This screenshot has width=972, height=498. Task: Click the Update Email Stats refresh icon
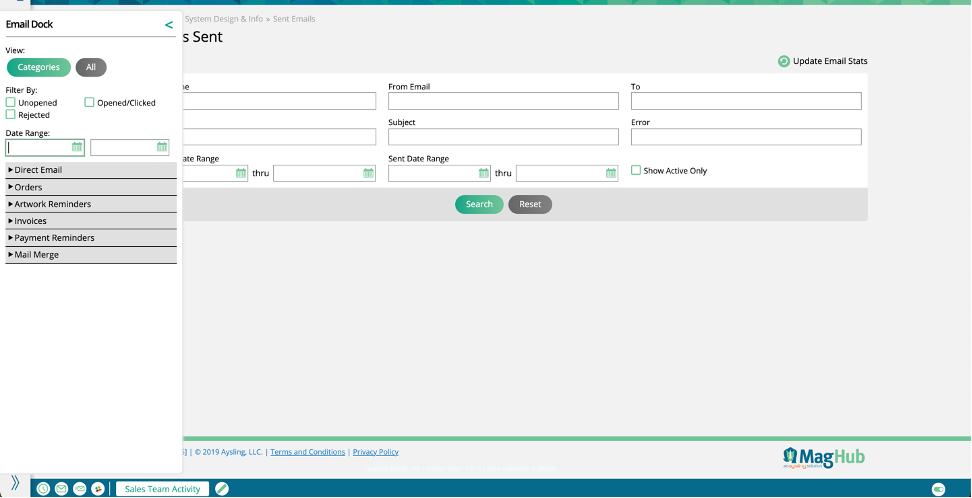(784, 61)
